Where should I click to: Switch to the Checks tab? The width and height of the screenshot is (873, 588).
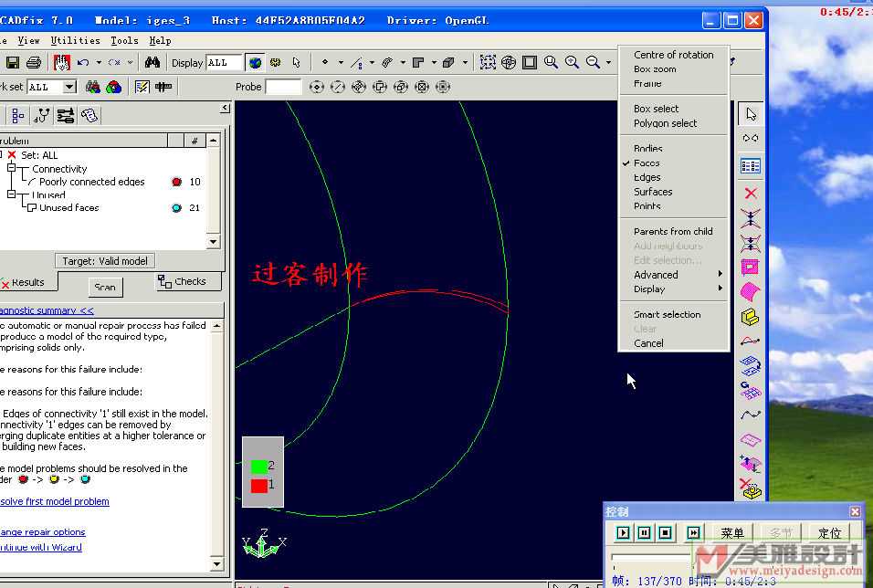188,281
